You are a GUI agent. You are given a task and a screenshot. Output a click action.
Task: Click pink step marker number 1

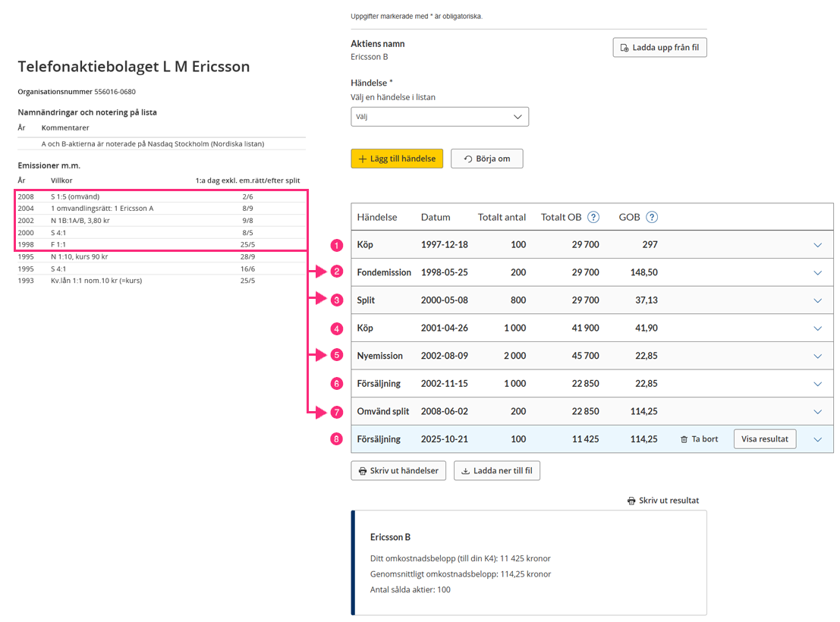(x=337, y=245)
